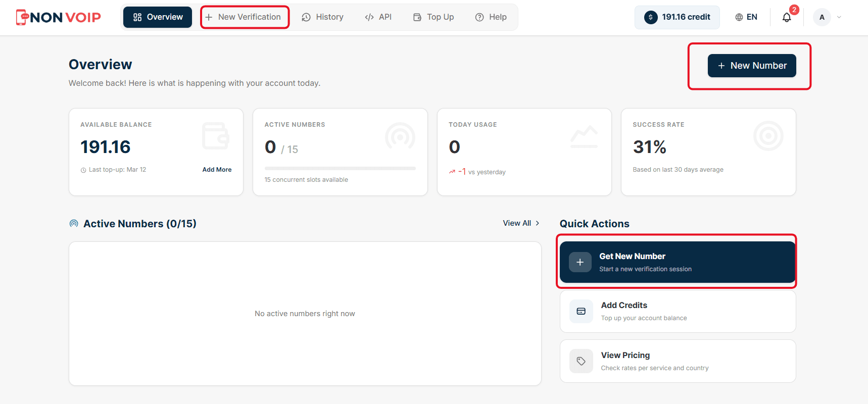Click 'Based on last 30 days average' text
Image resolution: width=868 pixels, height=404 pixels.
(678, 170)
